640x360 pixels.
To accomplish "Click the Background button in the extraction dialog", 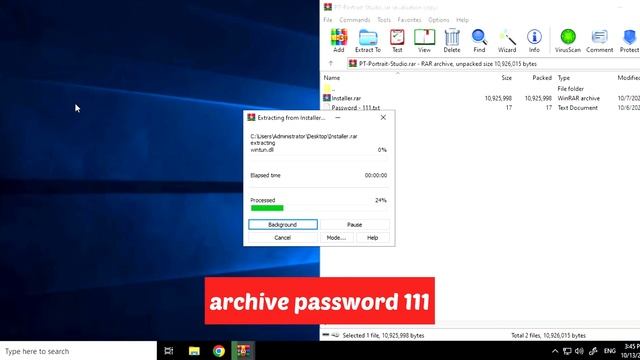I will [282, 224].
